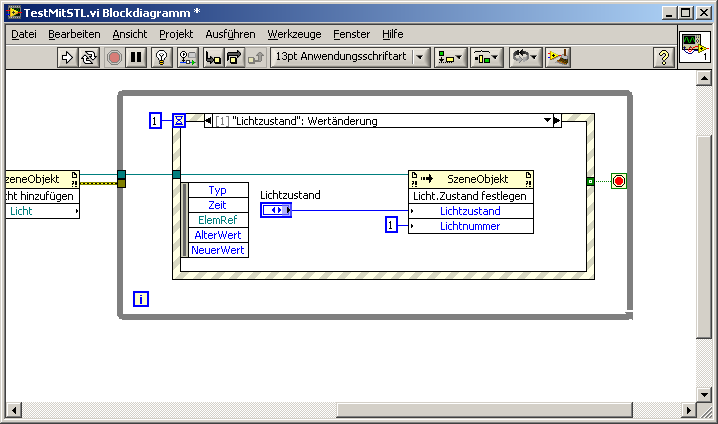
Task: Open the Fenster menu
Action: [x=351, y=34]
